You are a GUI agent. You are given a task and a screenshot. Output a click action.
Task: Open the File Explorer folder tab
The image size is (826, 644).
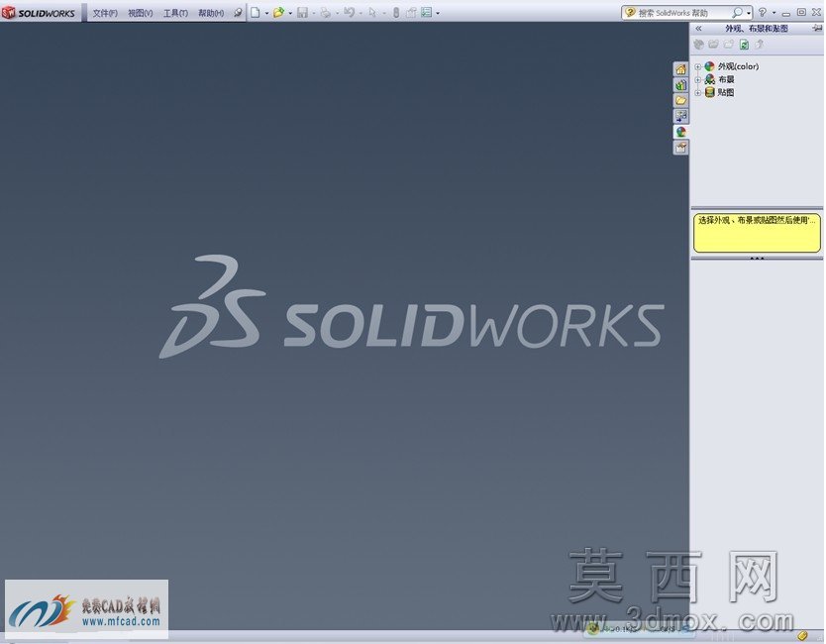click(x=681, y=101)
